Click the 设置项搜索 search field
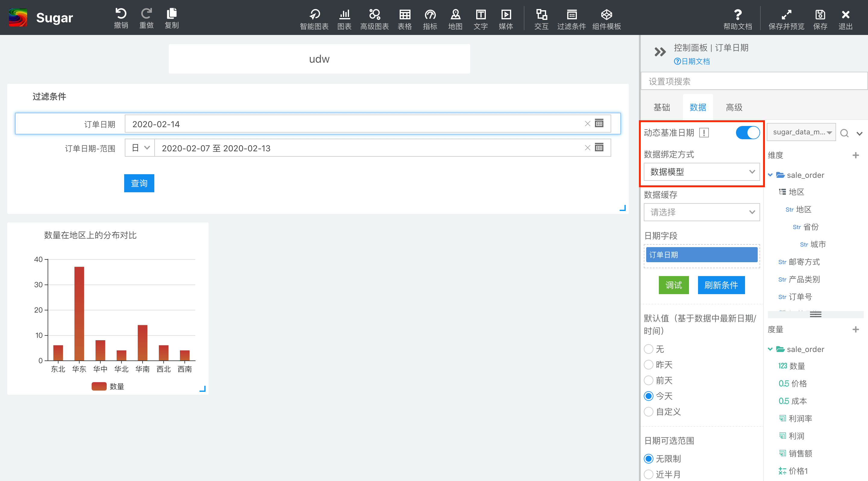The height and width of the screenshot is (481, 868). (754, 81)
